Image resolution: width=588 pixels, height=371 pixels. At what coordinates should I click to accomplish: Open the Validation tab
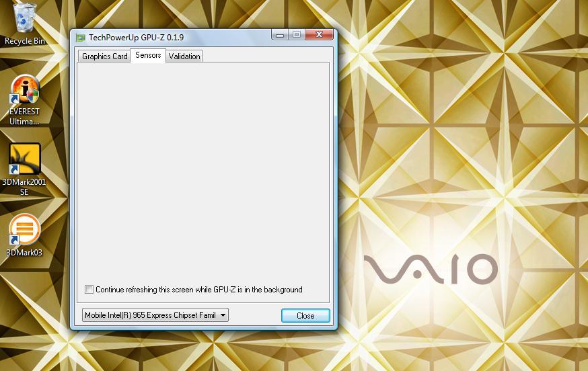184,56
